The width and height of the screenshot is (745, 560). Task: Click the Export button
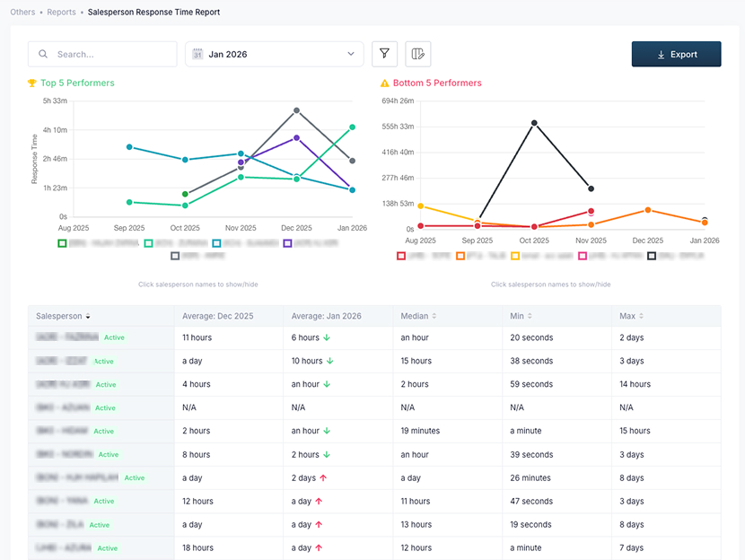point(676,54)
